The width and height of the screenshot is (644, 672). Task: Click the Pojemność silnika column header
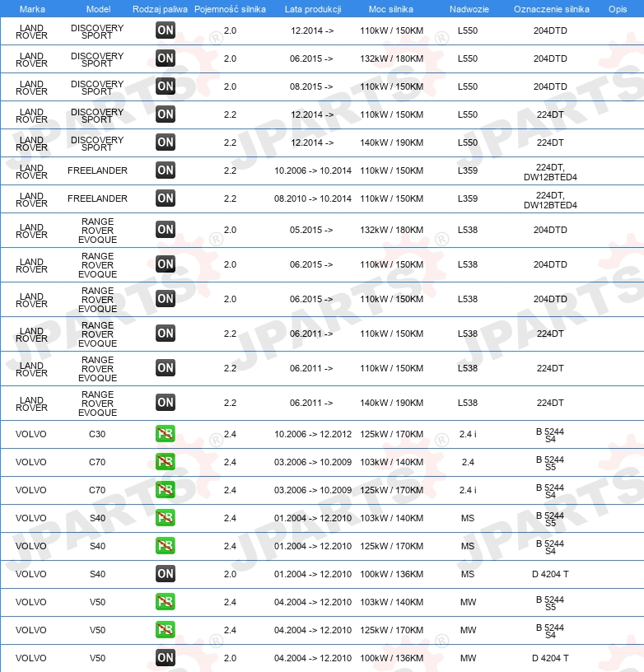click(x=230, y=9)
